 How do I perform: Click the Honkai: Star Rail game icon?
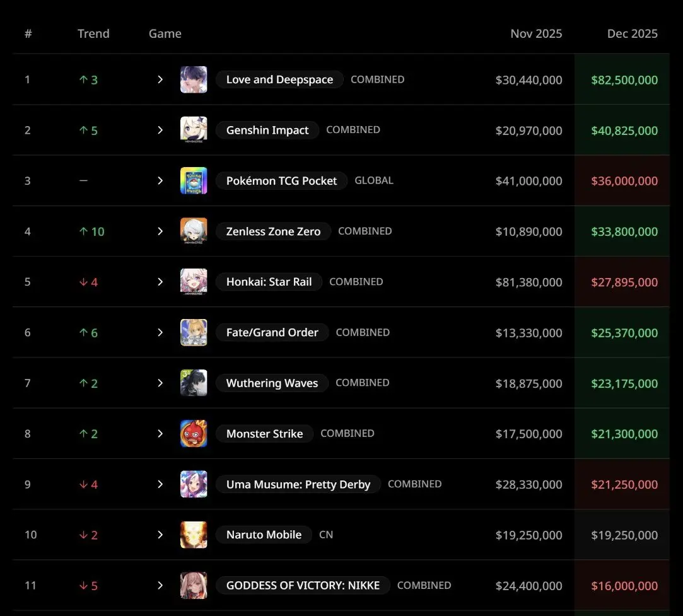click(194, 282)
